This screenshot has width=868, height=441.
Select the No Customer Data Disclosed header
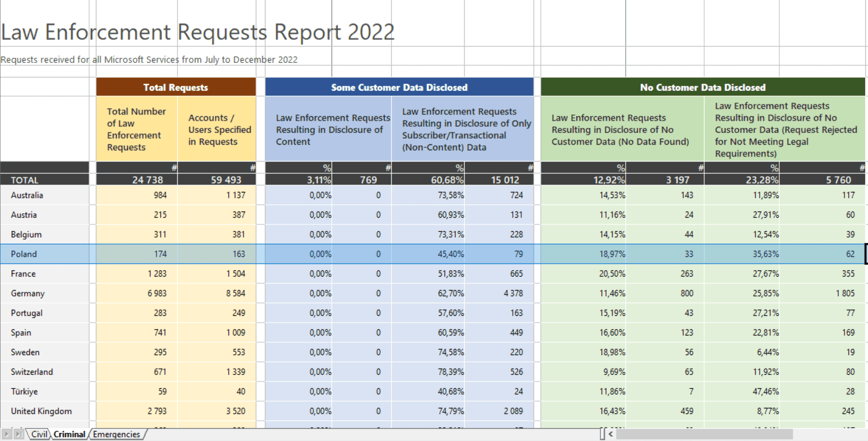tap(702, 87)
